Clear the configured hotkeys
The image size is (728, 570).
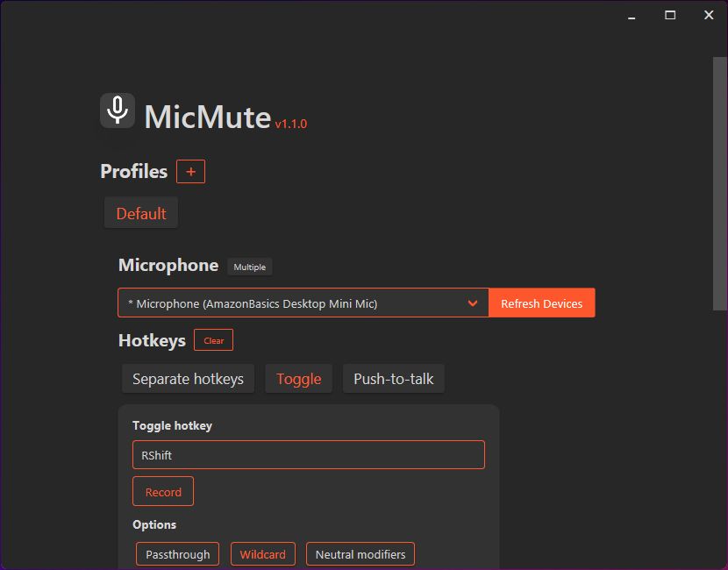click(213, 340)
